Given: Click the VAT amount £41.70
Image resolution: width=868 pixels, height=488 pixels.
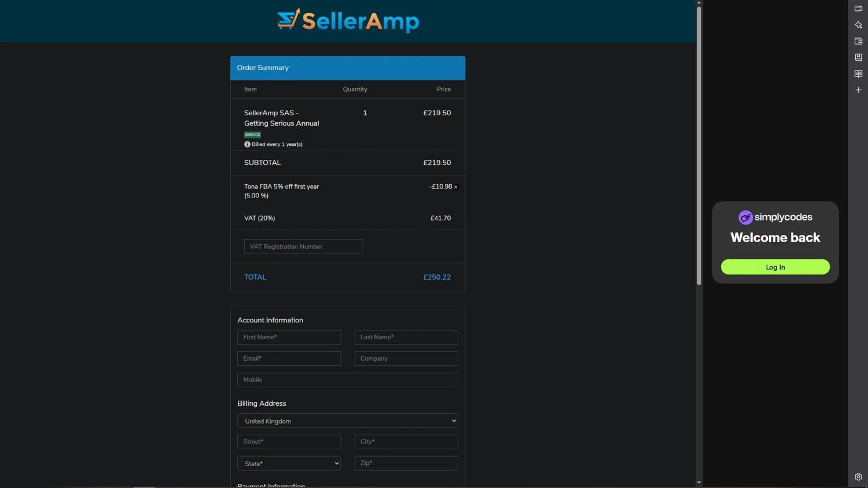Looking at the screenshot, I should 440,218.
